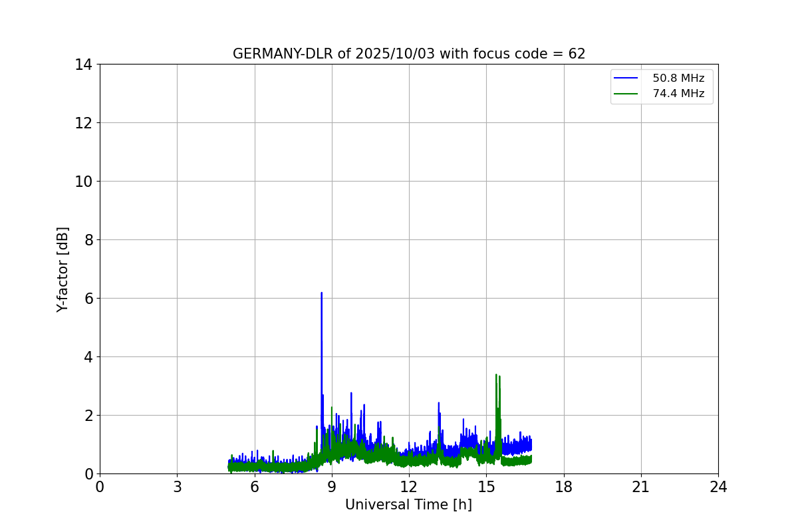Click the y-axis tick label 4
Image resolution: width=798 pixels, height=532 pixels.
click(x=88, y=357)
